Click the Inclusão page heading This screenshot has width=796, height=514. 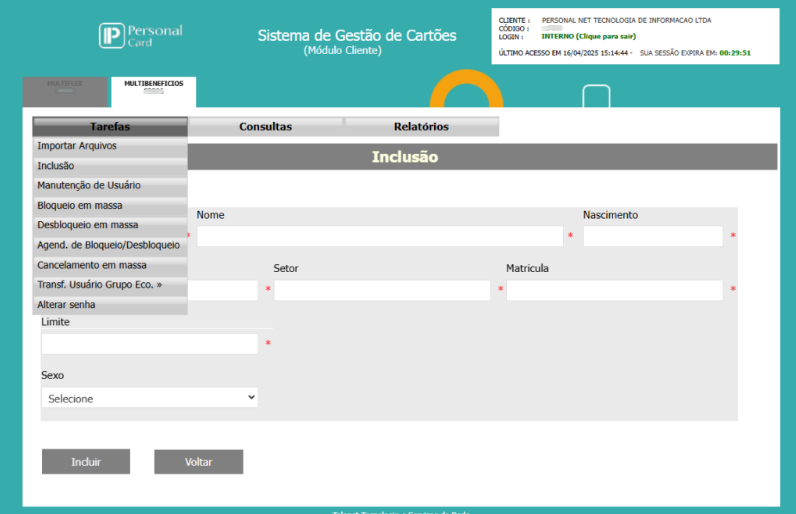pos(405,157)
